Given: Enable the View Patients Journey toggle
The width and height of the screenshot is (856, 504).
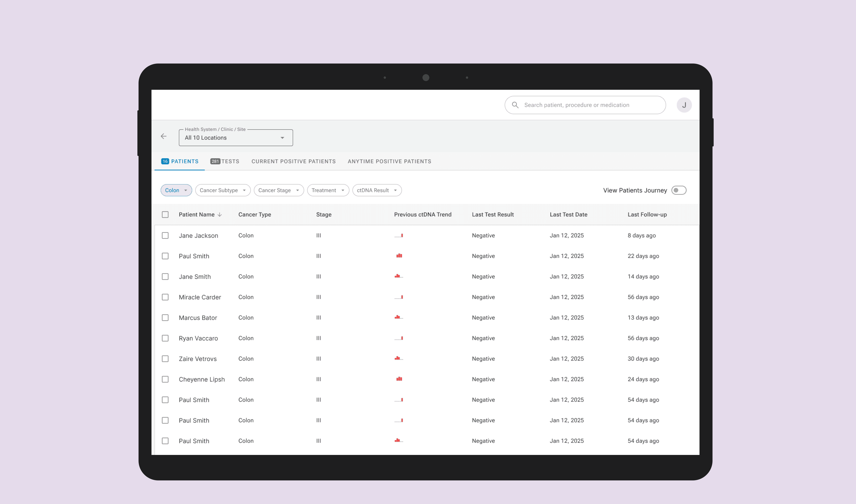Looking at the screenshot, I should (x=679, y=190).
